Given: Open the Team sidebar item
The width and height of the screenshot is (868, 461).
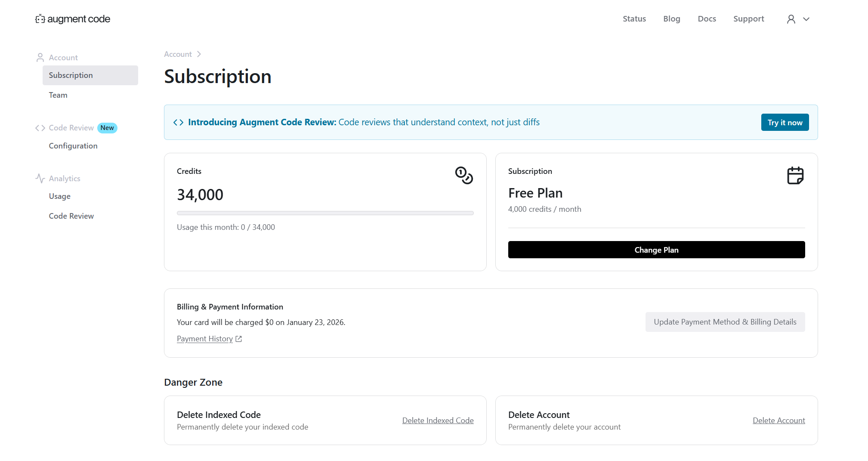Looking at the screenshot, I should [x=58, y=95].
